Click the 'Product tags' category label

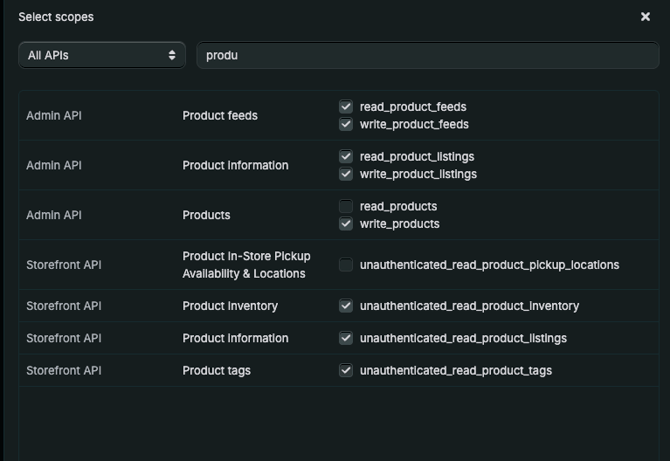217,370
